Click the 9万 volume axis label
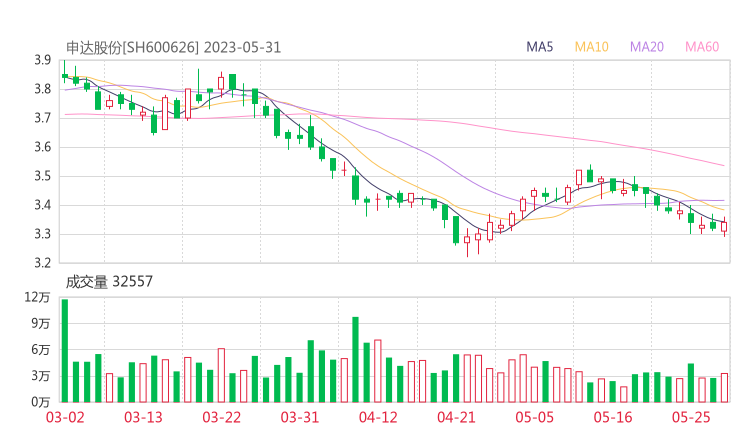 [x=41, y=324]
